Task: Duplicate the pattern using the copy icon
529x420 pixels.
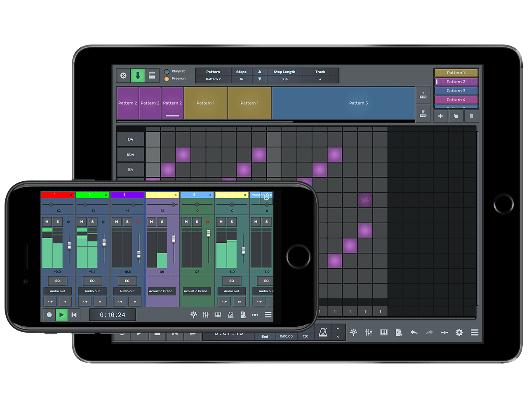Action: click(456, 116)
